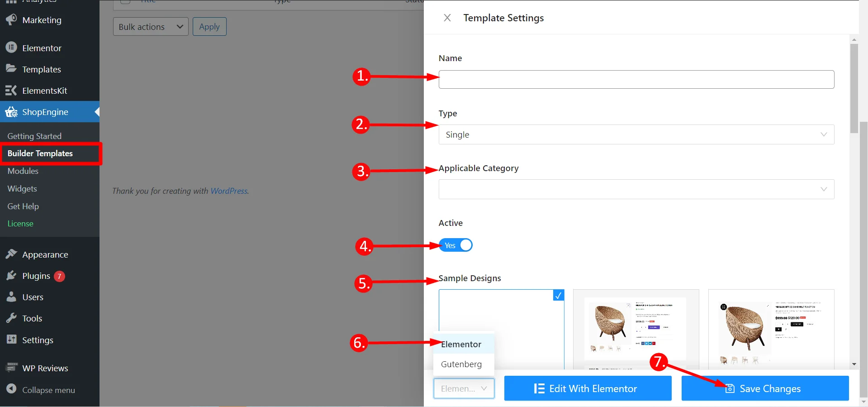Image resolution: width=868 pixels, height=407 pixels.
Task: Go to Getting Started submenu
Action: click(34, 136)
